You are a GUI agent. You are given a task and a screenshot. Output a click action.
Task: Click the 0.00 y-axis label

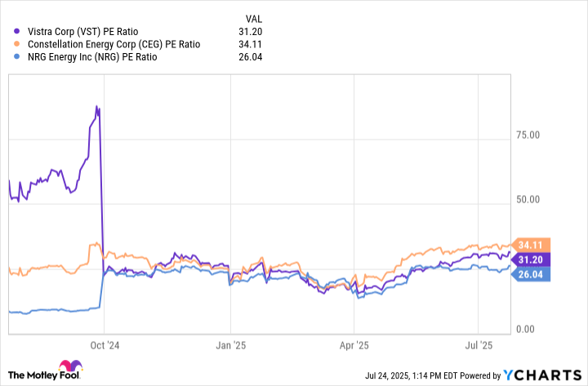(x=525, y=329)
